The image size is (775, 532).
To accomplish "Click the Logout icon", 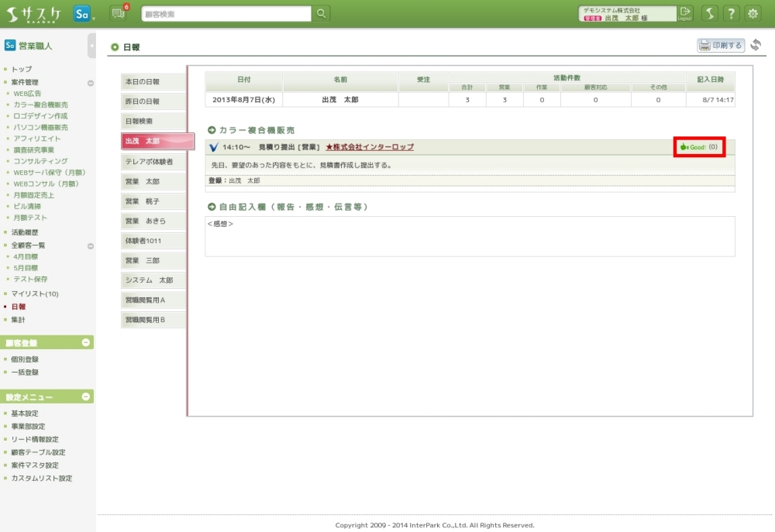I will (685, 13).
